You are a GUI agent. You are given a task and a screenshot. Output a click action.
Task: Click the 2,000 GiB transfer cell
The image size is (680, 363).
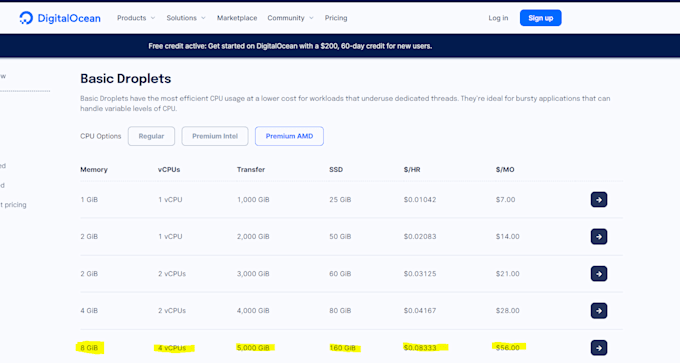tap(253, 236)
